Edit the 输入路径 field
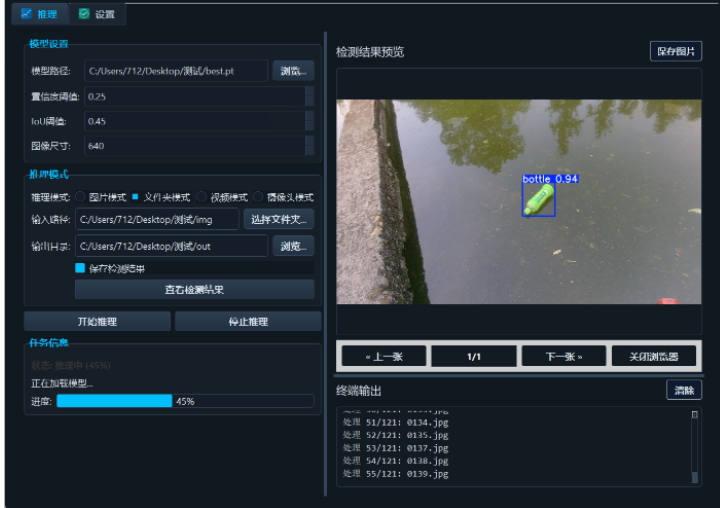The height and width of the screenshot is (508, 720). coord(157,220)
